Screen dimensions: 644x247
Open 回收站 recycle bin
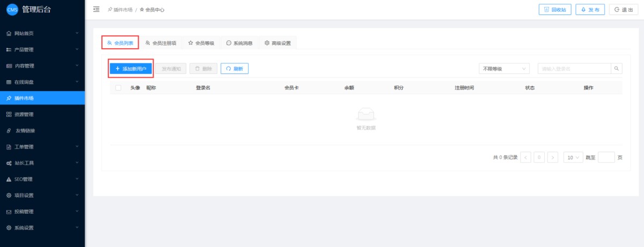(555, 10)
